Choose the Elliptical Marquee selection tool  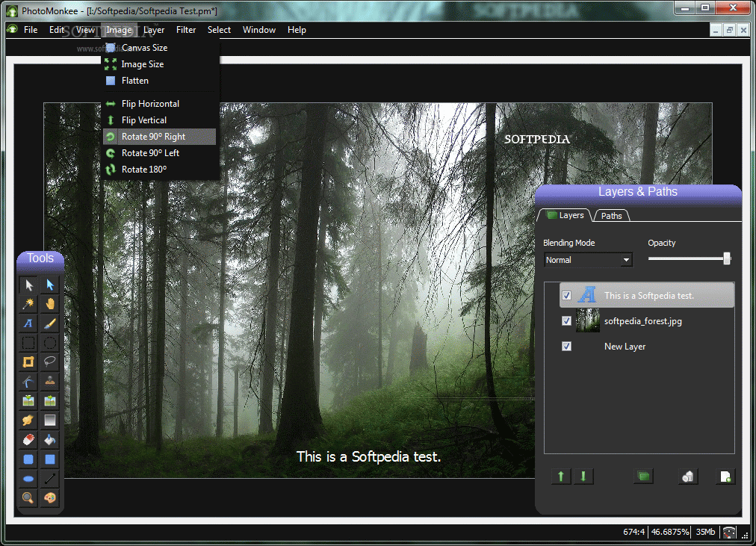click(x=49, y=343)
